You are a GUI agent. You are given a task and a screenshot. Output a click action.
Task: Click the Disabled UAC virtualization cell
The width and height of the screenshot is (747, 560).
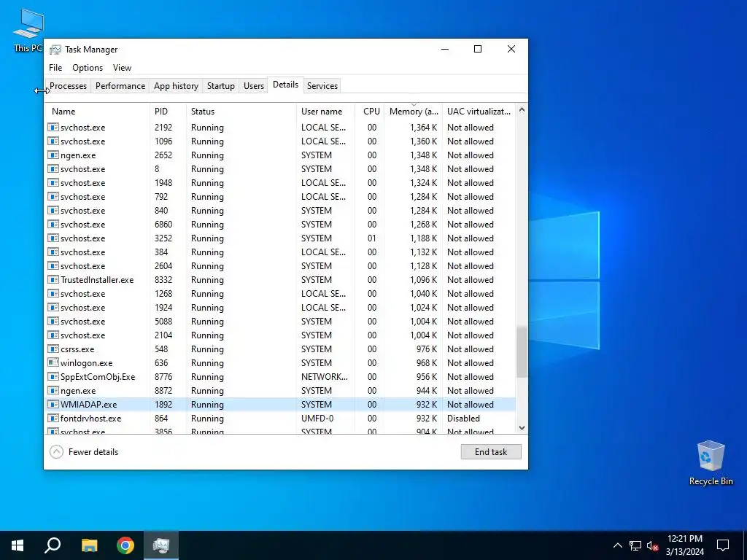tap(463, 418)
